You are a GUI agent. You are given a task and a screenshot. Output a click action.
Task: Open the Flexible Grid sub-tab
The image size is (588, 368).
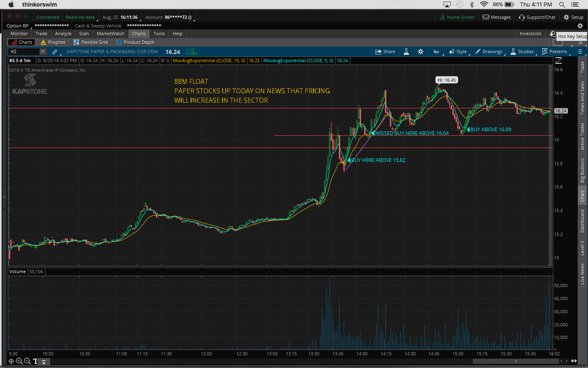91,42
